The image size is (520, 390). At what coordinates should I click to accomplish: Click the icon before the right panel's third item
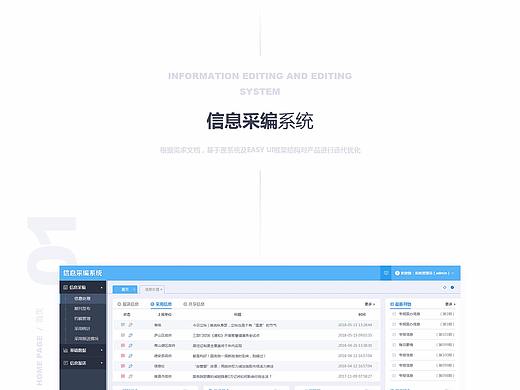click(394, 334)
